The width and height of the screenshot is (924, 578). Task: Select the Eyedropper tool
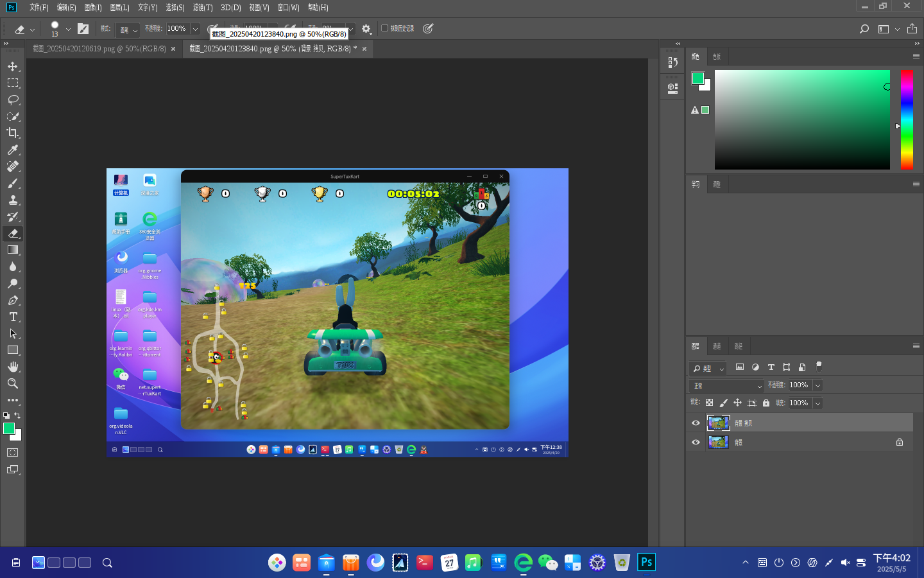coord(13,150)
